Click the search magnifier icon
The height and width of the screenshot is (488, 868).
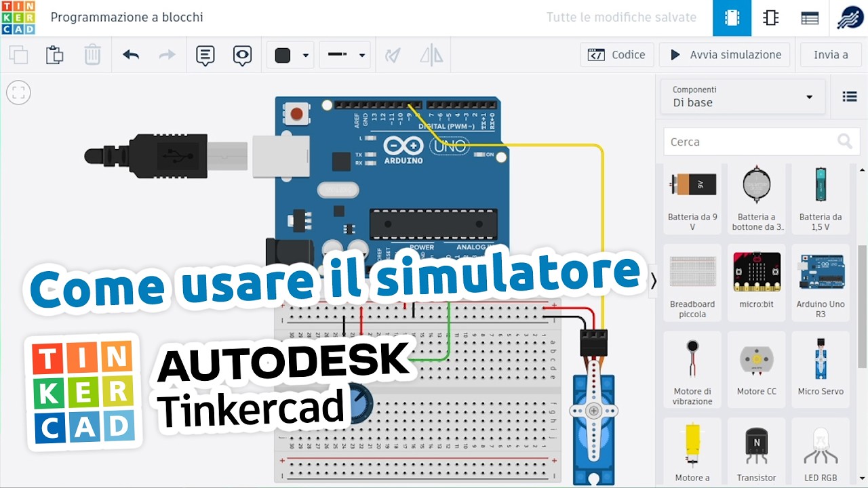tap(844, 141)
